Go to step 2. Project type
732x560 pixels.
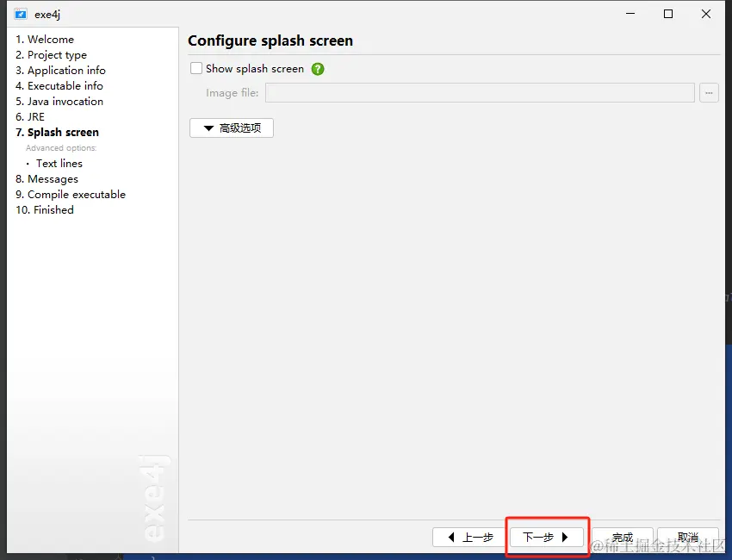[52, 54]
